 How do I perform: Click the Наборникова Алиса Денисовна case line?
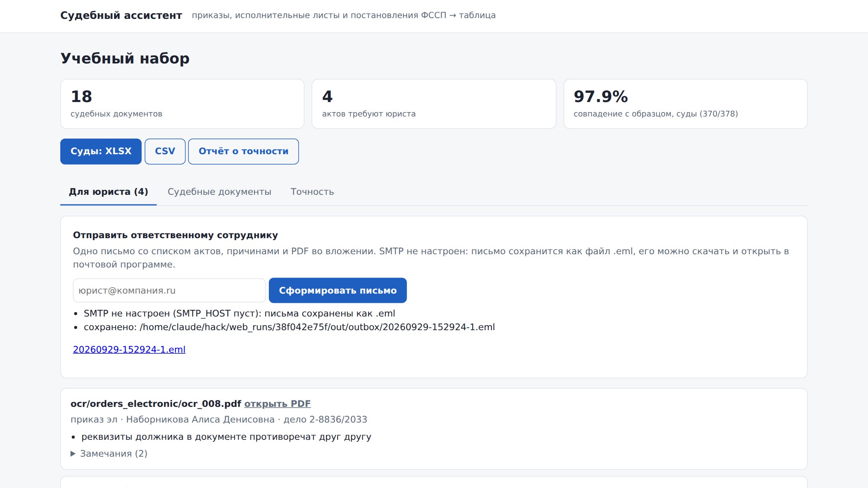[219, 419]
